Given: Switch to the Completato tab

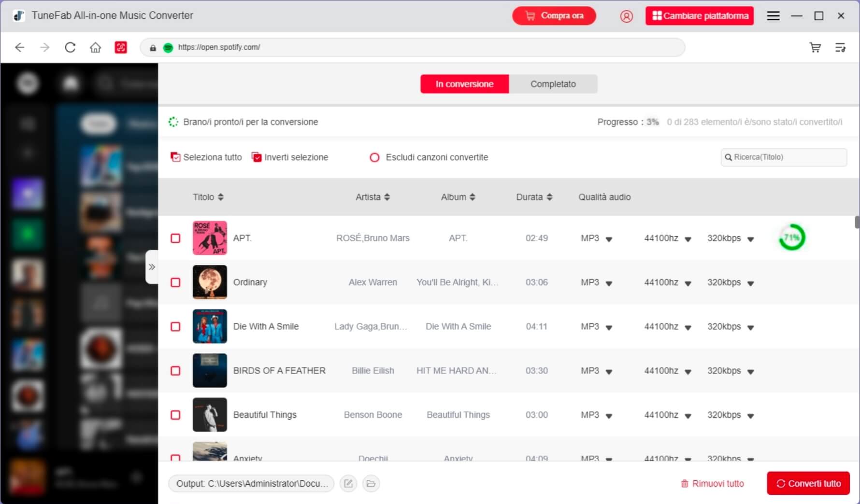Looking at the screenshot, I should pyautogui.click(x=553, y=84).
